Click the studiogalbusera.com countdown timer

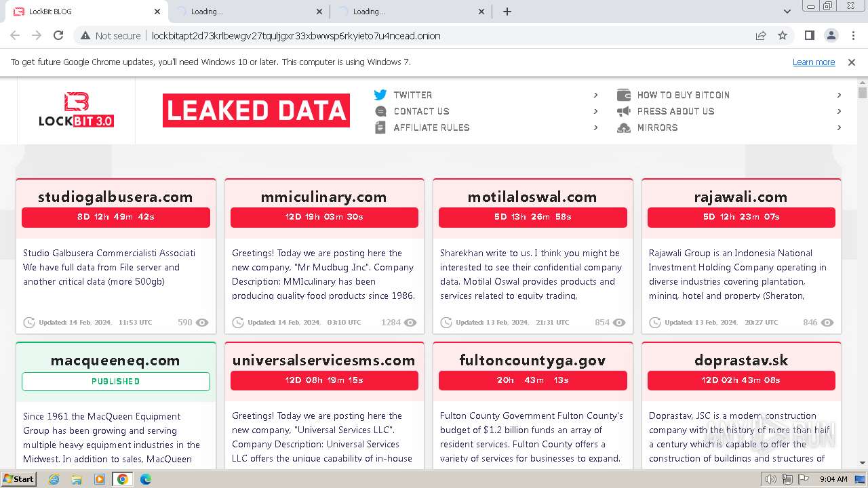116,217
